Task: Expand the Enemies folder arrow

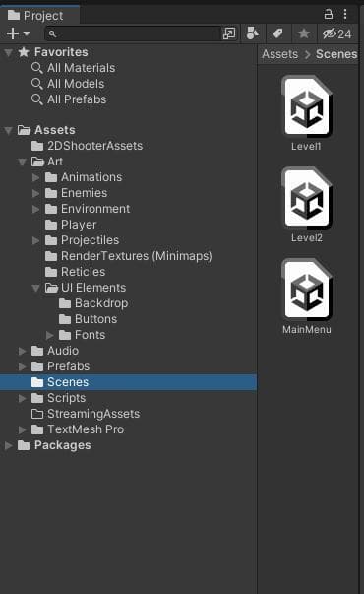Action: (36, 193)
